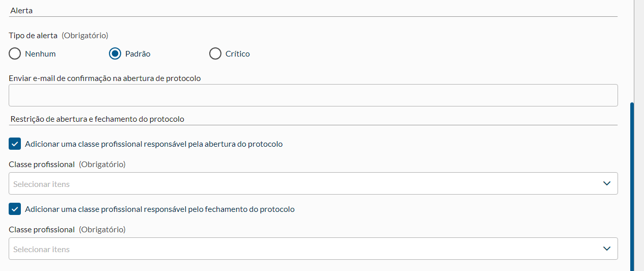The image size is (644, 271).
Task: Choose the "Padrão" alert type option
Action: coord(116,53)
